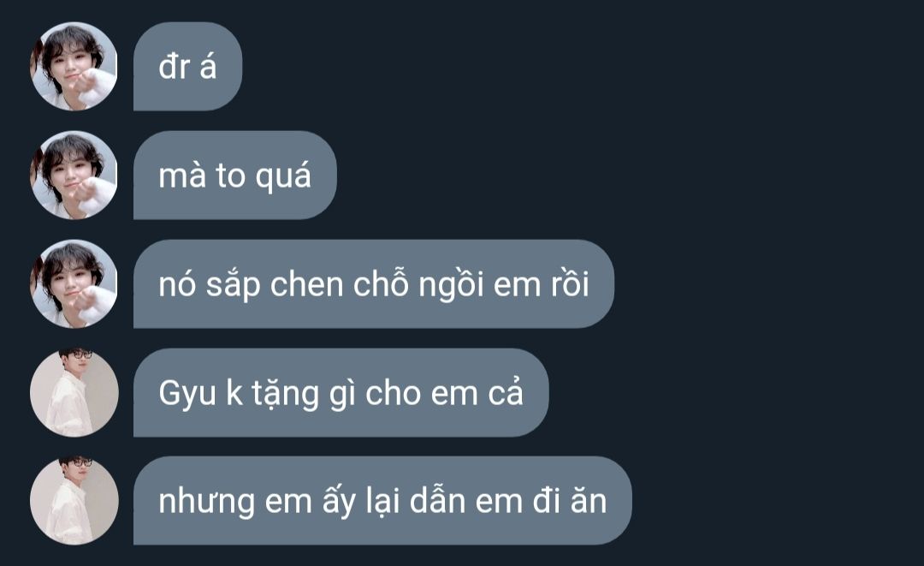Click the word "nhưng" in the last message
This screenshot has height=566, width=924.
click(206, 503)
